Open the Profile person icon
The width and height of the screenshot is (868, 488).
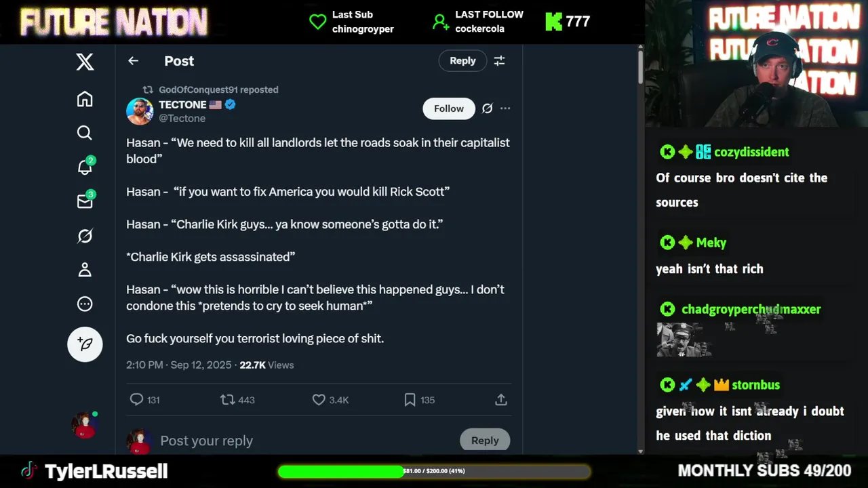[x=85, y=270]
